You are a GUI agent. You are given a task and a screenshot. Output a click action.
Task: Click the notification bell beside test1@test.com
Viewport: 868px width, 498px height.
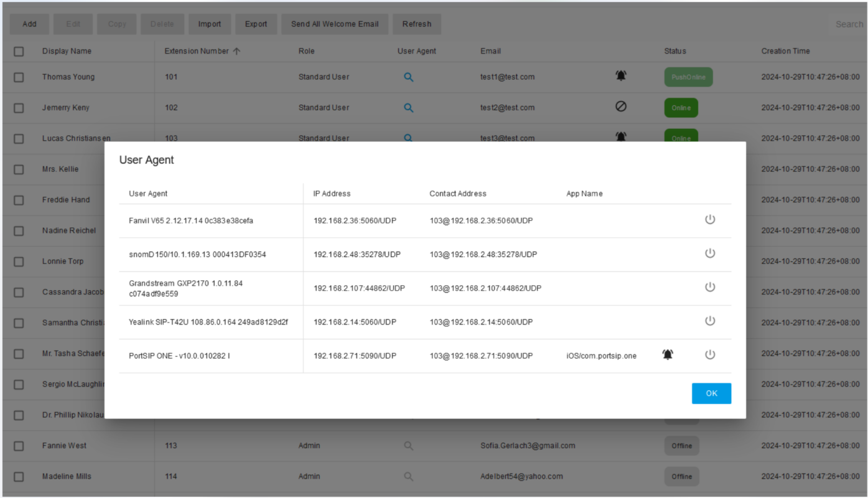pos(620,75)
